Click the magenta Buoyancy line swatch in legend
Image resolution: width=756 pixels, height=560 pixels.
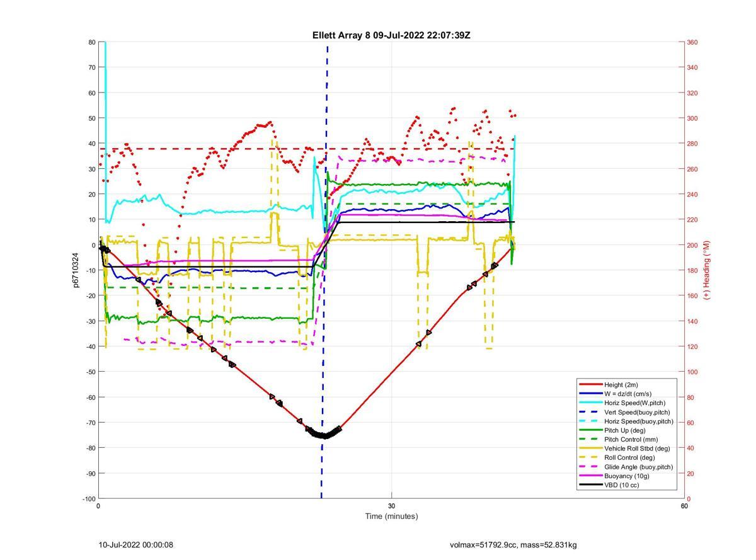(x=590, y=476)
